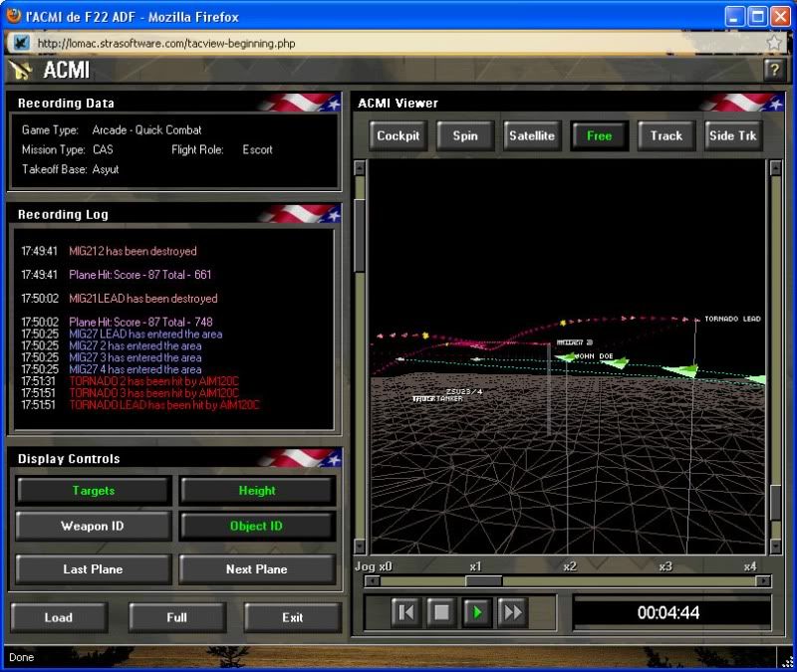Click the site icon in address bar

[21, 43]
